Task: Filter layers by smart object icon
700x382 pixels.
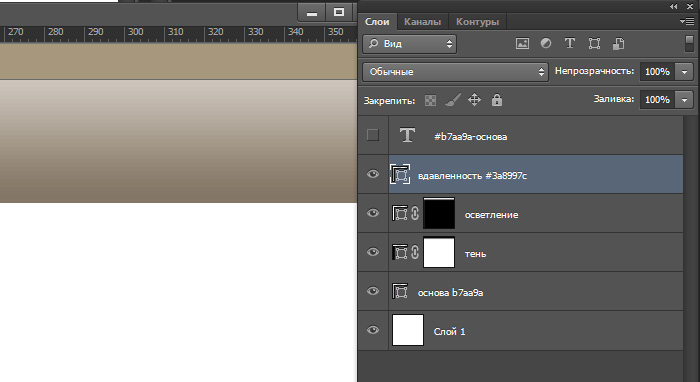Action: (618, 43)
